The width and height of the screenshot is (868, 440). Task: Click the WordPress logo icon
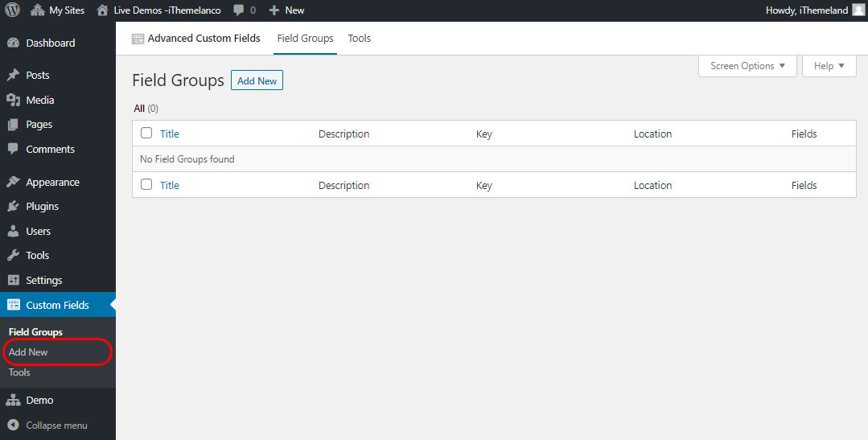coord(12,10)
